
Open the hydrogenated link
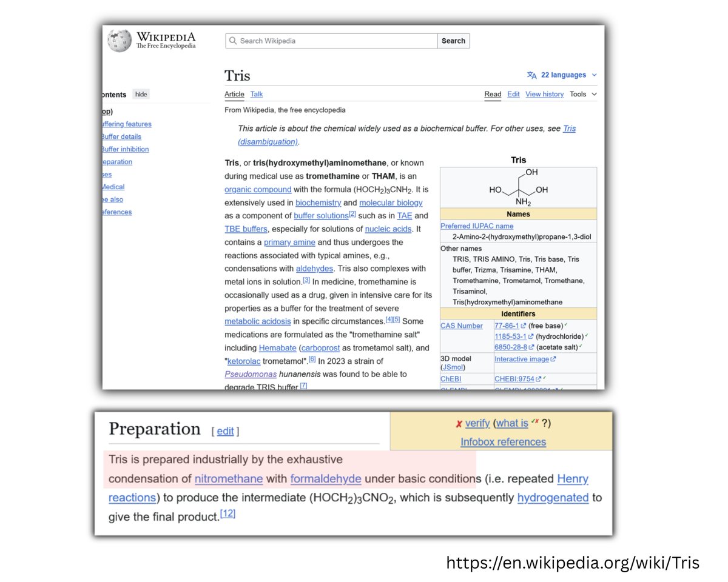553,497
